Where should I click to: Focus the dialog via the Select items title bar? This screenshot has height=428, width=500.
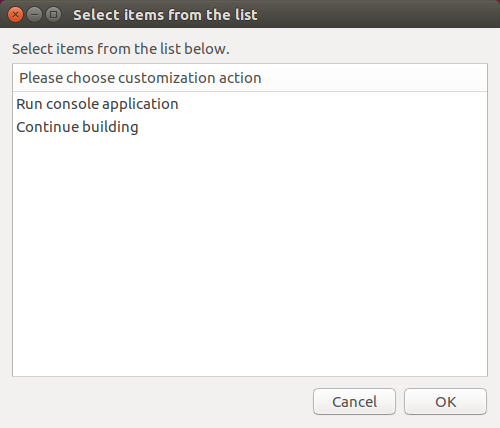click(165, 15)
